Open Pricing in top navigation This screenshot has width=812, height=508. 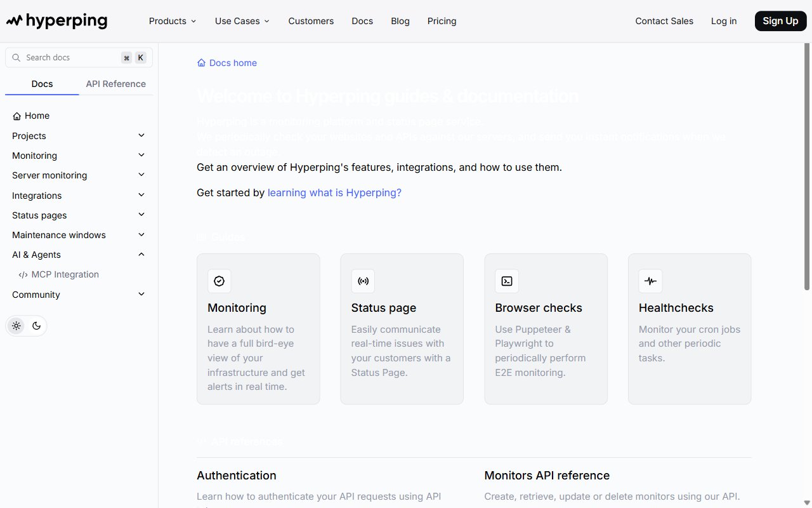point(442,21)
